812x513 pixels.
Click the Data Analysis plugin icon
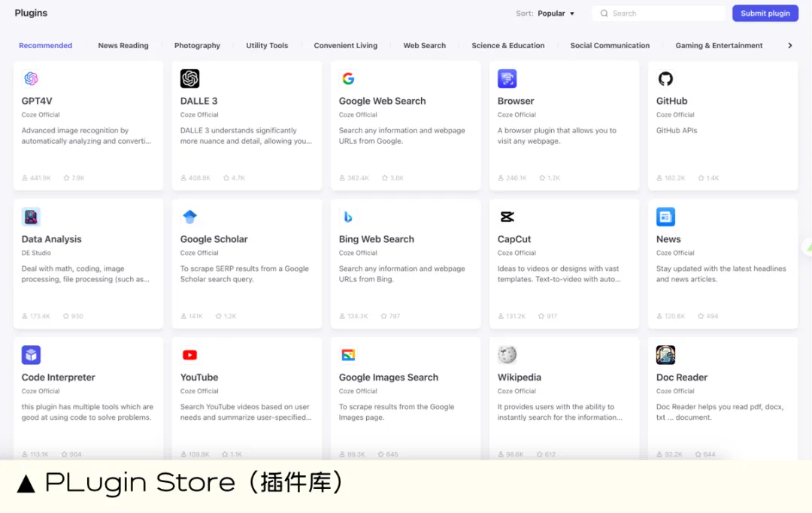point(31,217)
